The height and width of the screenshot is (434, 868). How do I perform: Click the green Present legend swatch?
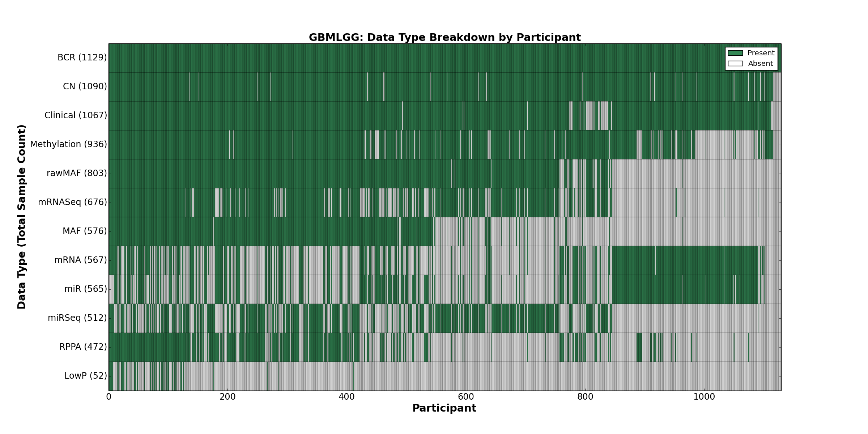[735, 53]
